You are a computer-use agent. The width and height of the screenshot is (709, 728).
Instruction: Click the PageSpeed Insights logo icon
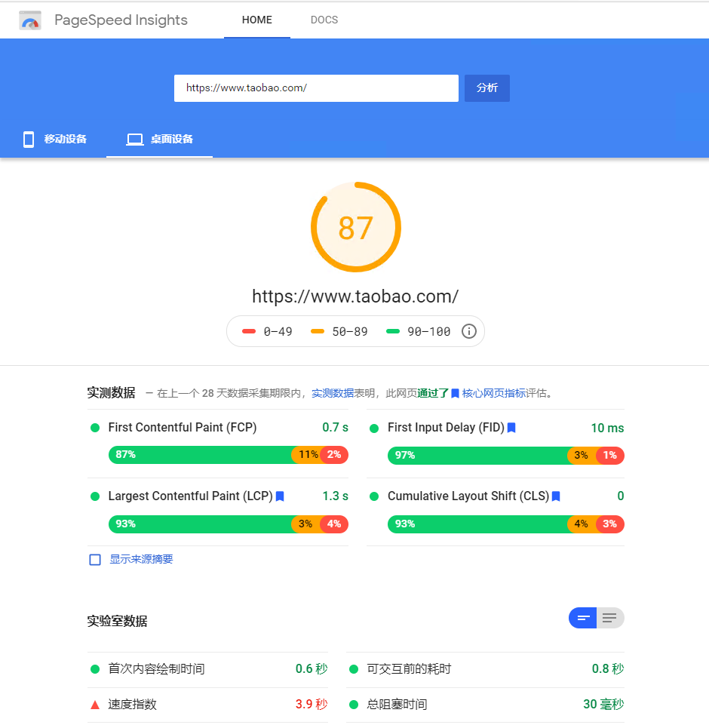(x=30, y=20)
